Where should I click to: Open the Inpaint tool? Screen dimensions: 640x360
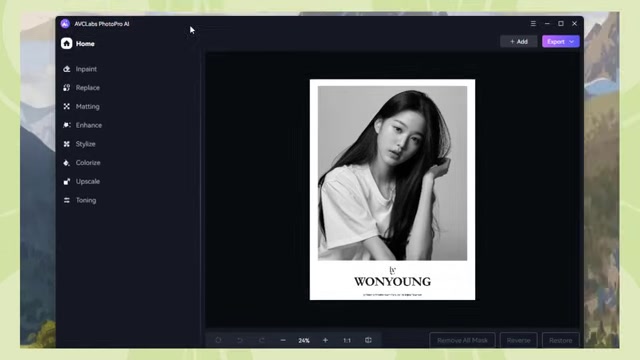(80, 69)
